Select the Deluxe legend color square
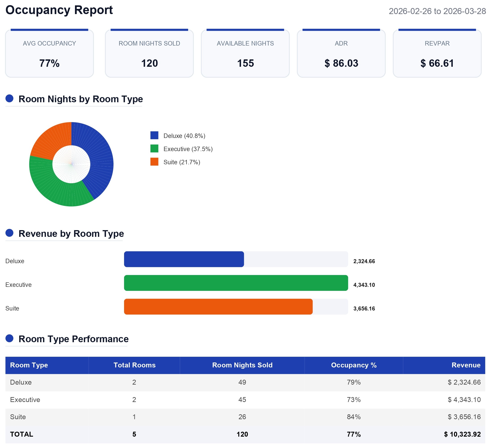This screenshot has width=490, height=448. (x=154, y=136)
